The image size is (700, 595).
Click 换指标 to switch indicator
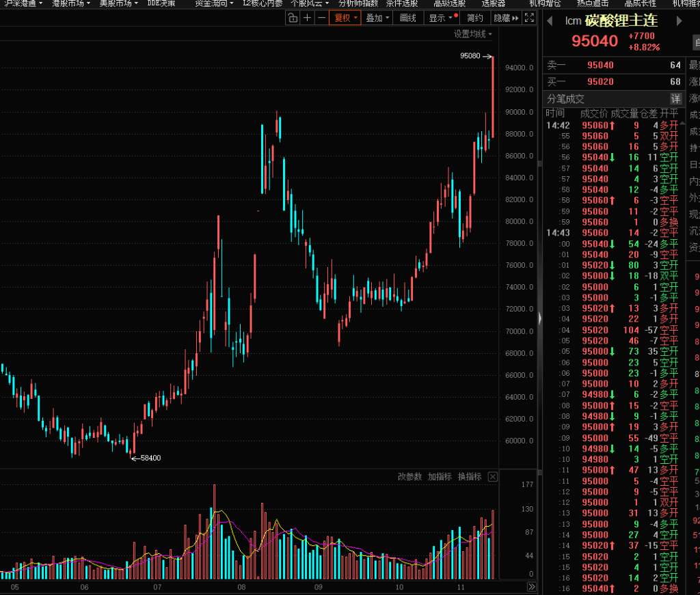[470, 477]
